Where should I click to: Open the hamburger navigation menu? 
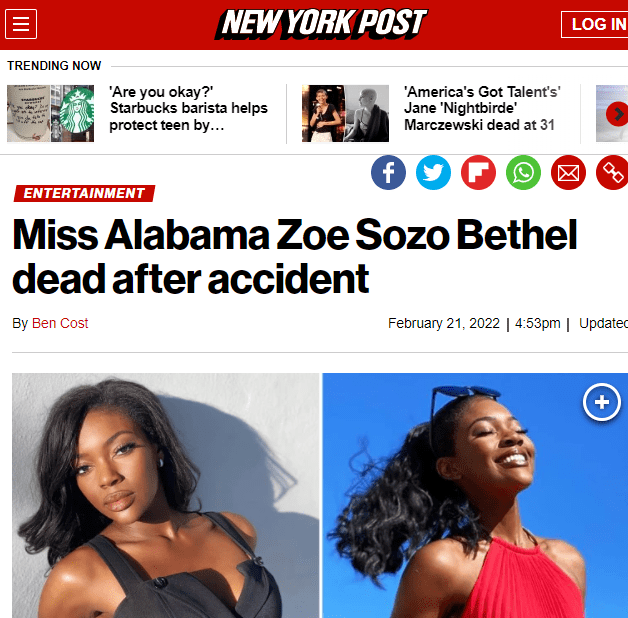point(21,24)
